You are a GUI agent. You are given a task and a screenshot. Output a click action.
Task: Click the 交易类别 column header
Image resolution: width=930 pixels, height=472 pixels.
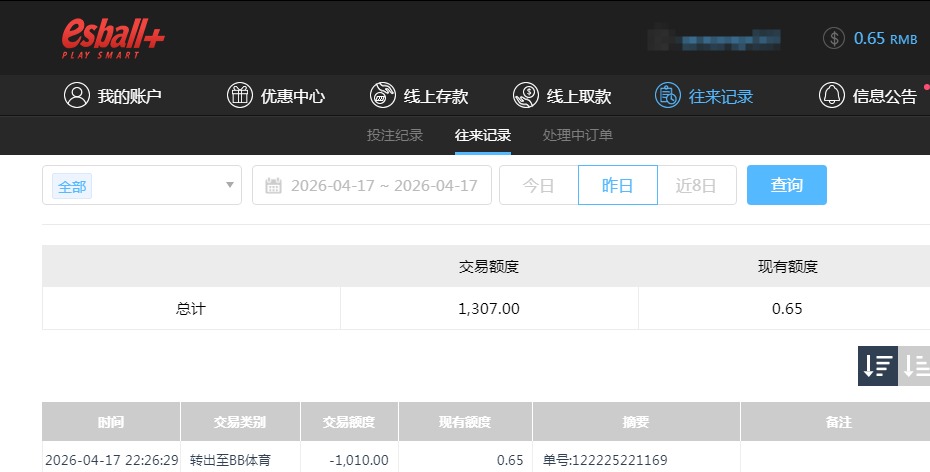point(240,422)
